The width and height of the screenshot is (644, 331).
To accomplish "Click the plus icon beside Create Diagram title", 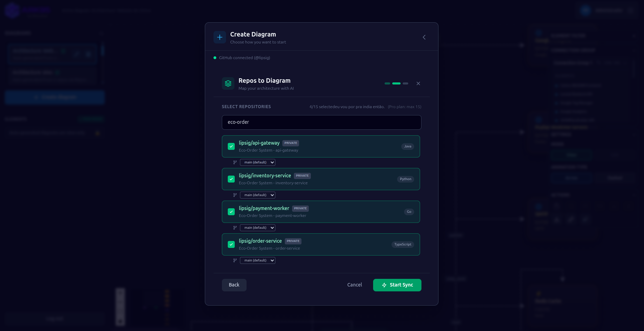I will pos(220,37).
